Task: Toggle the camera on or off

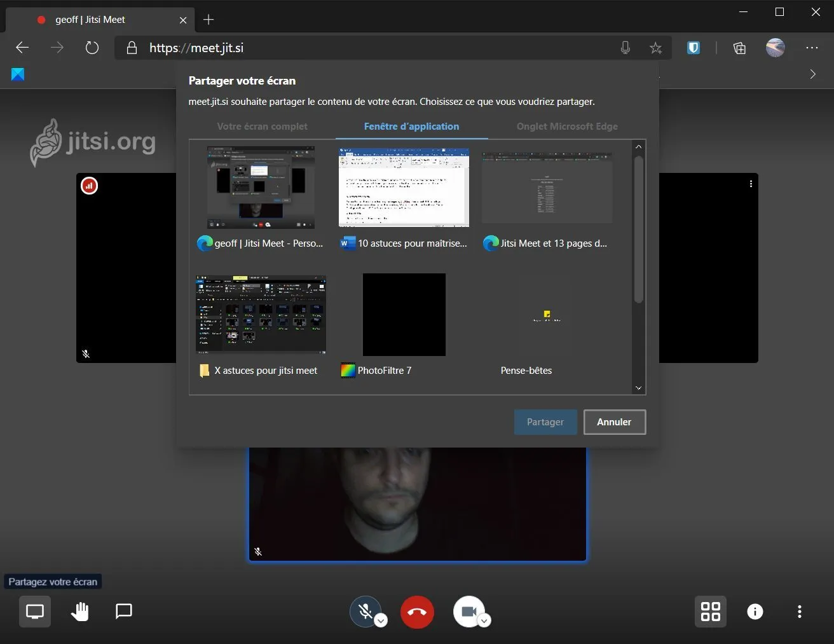Action: (x=468, y=612)
